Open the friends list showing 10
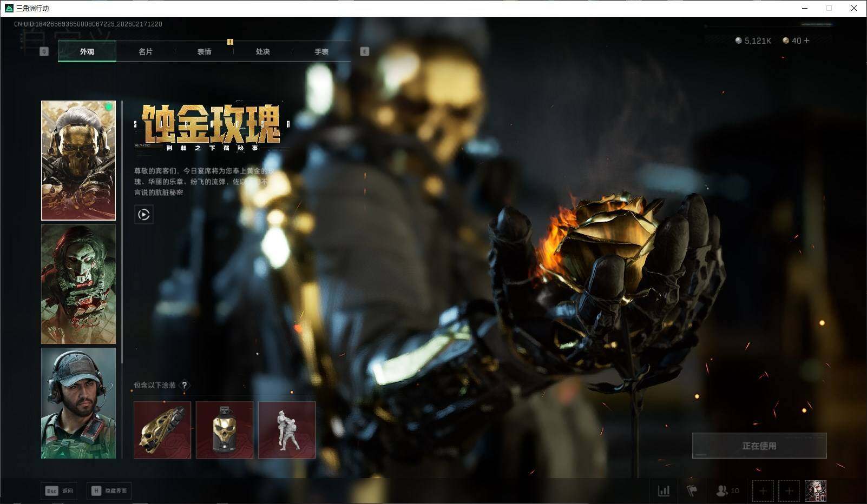Screen dimensions: 867x504 [x=727, y=490]
